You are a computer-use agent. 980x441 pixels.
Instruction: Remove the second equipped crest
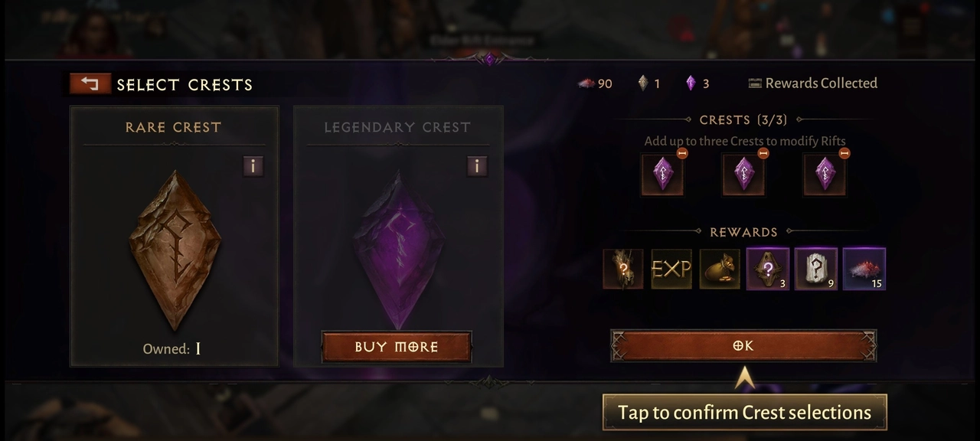(763, 153)
